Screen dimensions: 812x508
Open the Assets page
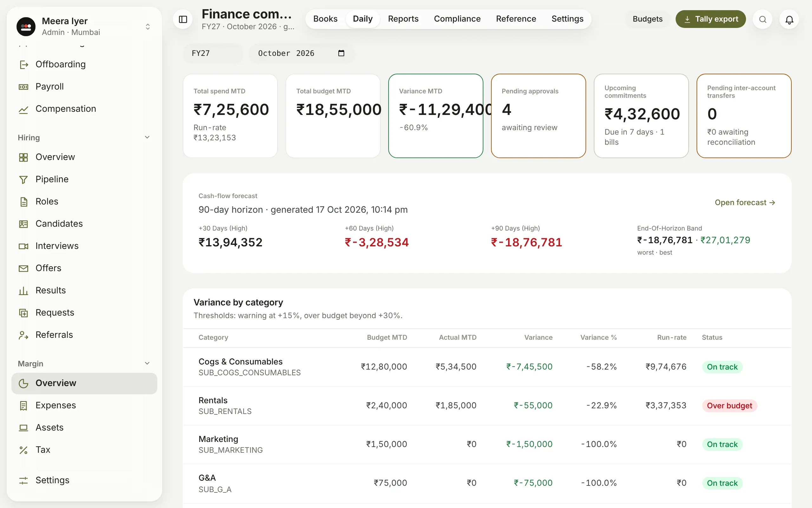[84, 428]
